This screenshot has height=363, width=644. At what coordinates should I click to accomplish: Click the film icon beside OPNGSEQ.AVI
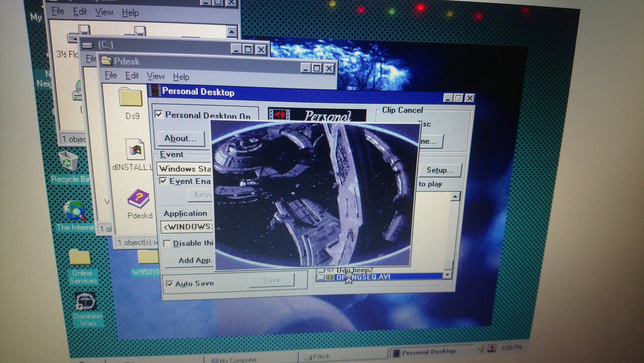click(x=331, y=277)
